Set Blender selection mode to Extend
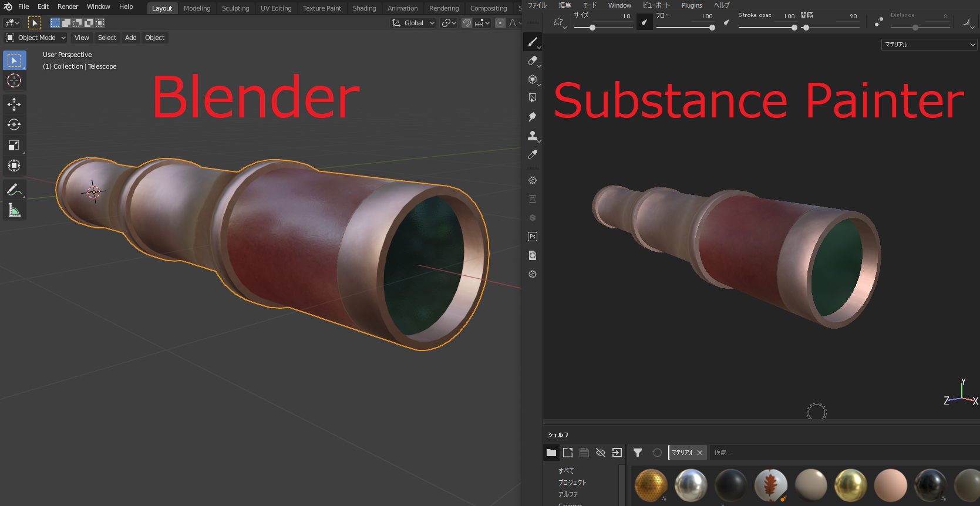 click(66, 23)
